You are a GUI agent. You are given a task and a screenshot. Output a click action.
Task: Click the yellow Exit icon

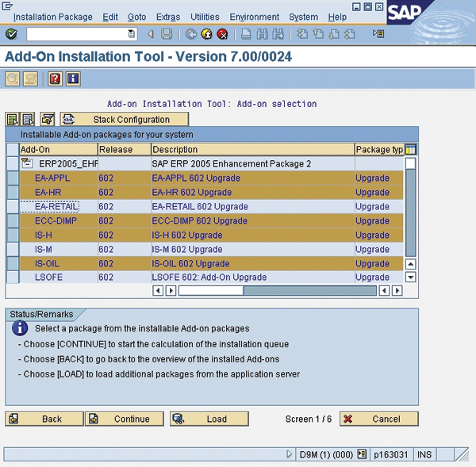tap(207, 34)
